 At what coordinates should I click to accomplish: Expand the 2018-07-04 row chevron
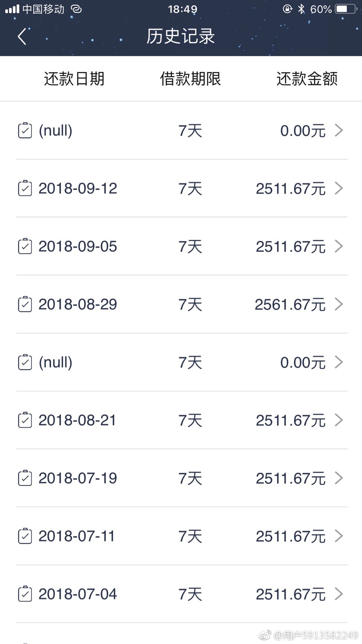339,594
